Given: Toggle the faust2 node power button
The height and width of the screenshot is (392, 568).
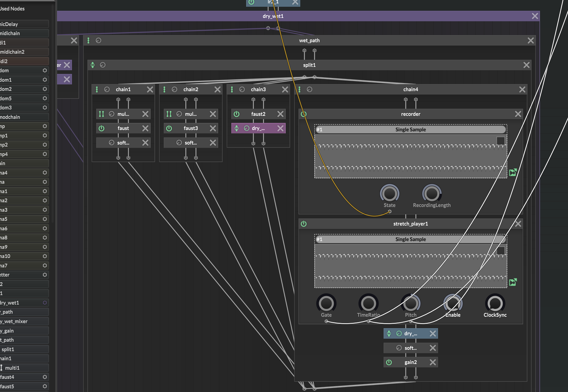Looking at the screenshot, I should click(x=236, y=114).
